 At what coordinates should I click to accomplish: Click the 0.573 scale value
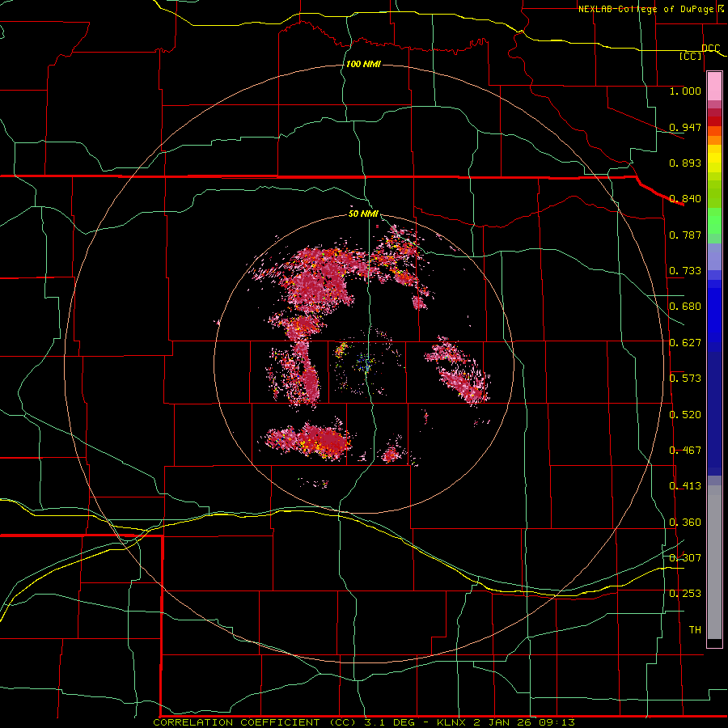coord(685,379)
